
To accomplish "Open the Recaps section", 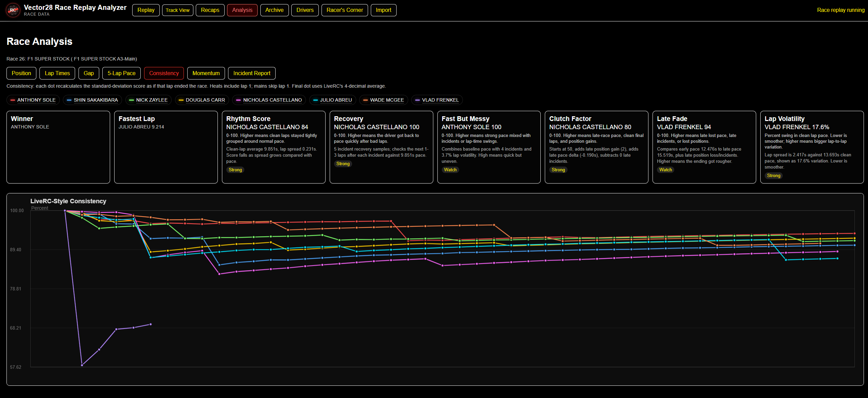I will [210, 10].
